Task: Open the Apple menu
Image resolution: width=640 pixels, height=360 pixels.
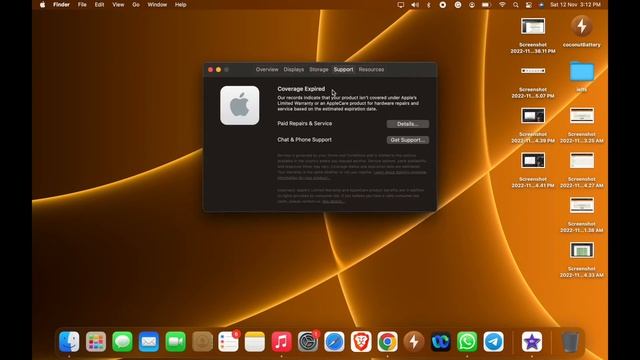Action: coord(42,5)
